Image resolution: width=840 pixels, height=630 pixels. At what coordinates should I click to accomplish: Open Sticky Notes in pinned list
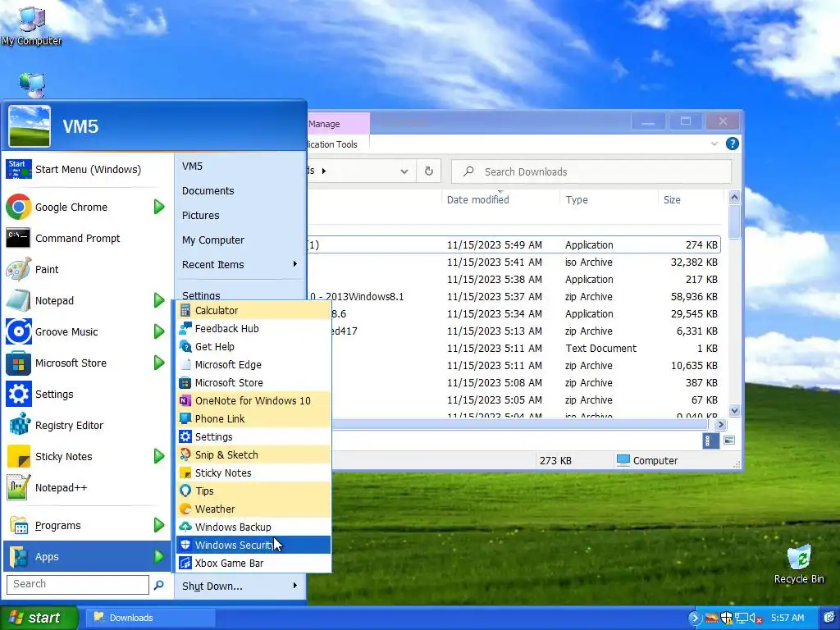point(63,456)
